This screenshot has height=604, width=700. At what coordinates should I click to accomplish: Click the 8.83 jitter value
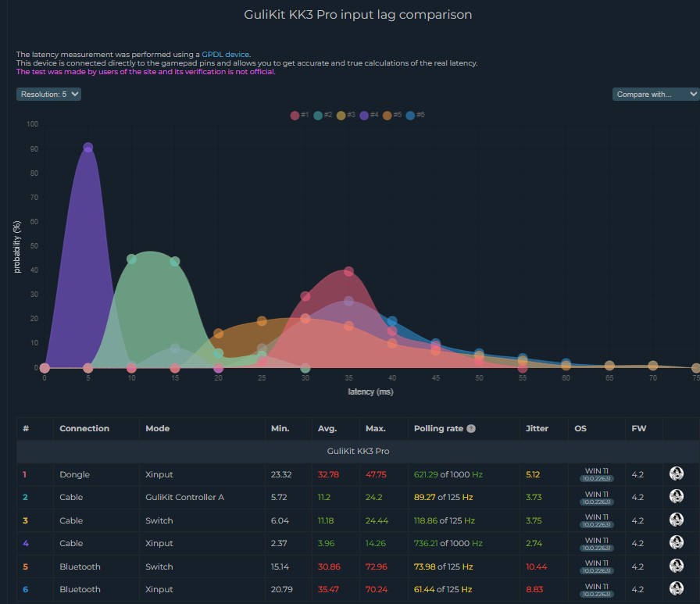point(534,589)
